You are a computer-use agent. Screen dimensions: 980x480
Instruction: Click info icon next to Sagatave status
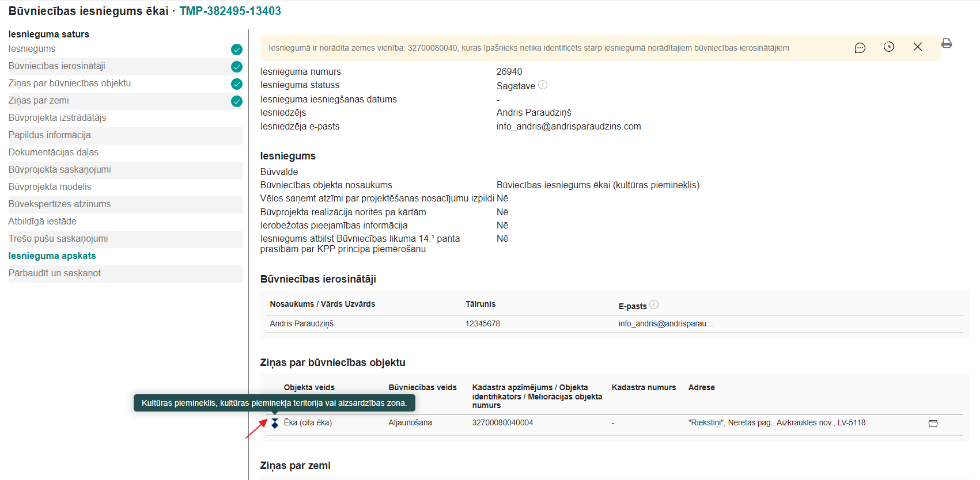(543, 85)
